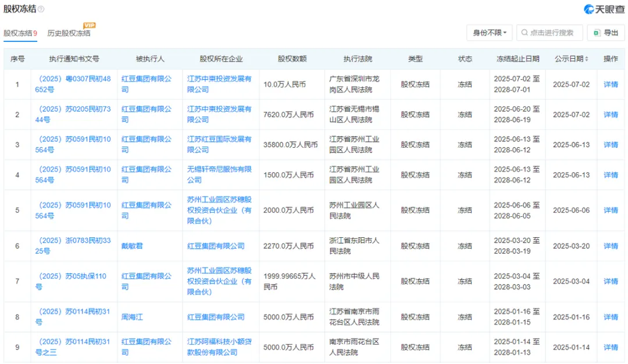Click 2025-07-02 至 2028-07-01 date range
The image size is (628, 364).
pyautogui.click(x=517, y=84)
